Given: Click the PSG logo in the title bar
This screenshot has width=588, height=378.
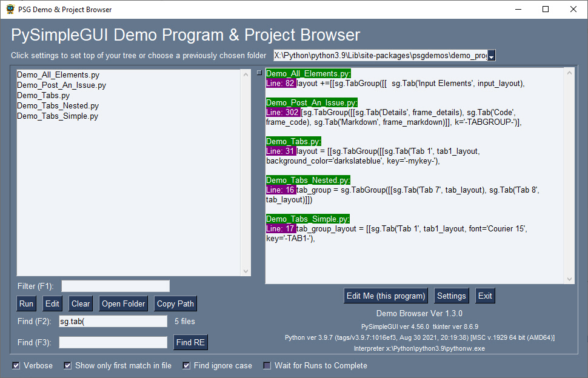Looking at the screenshot, I should [10, 9].
